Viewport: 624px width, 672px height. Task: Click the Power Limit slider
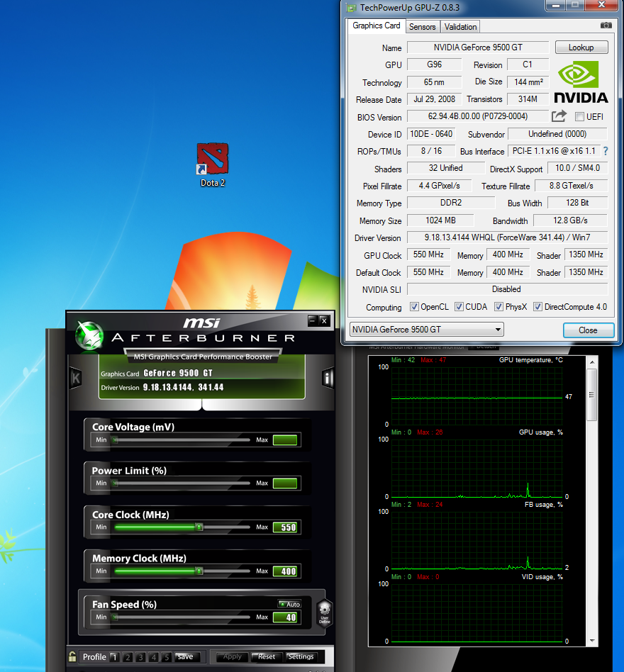point(181,483)
